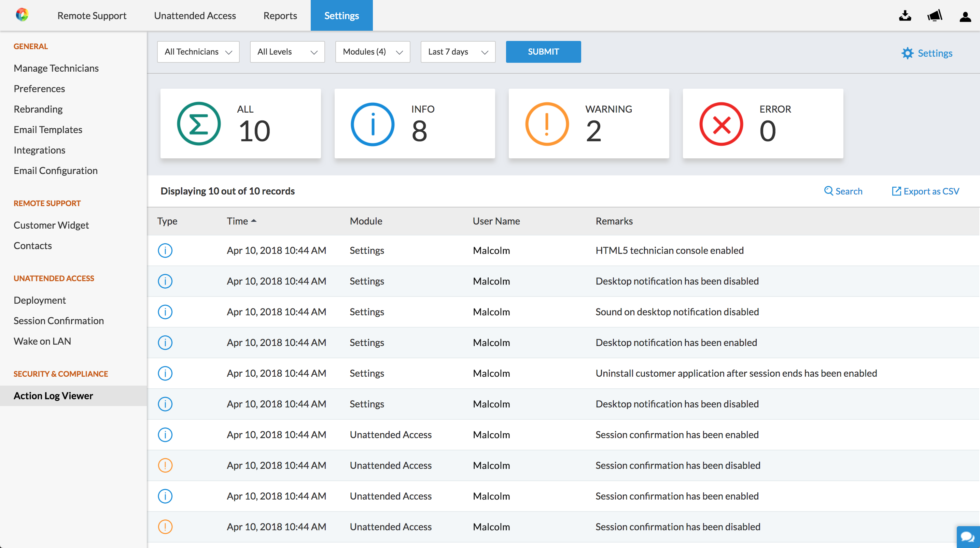980x548 pixels.
Task: Sort by the User Name column header
Action: point(496,221)
